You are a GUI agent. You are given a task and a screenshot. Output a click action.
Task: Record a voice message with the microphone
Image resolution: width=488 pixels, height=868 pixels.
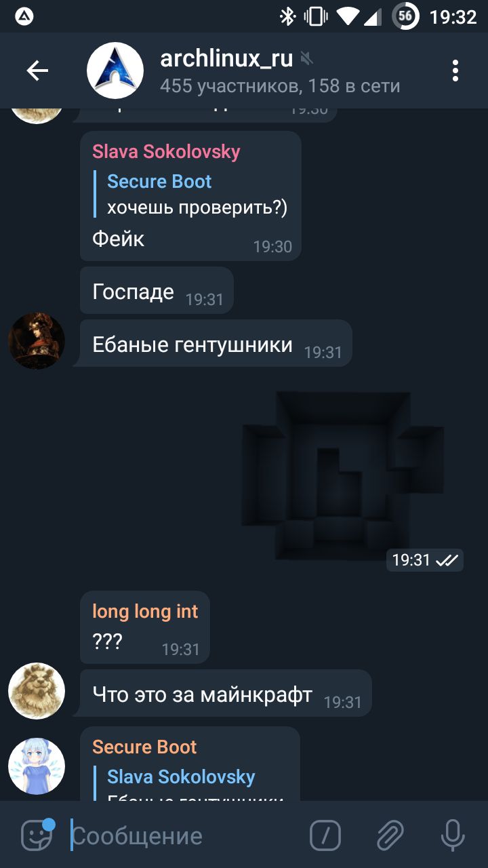point(453,835)
